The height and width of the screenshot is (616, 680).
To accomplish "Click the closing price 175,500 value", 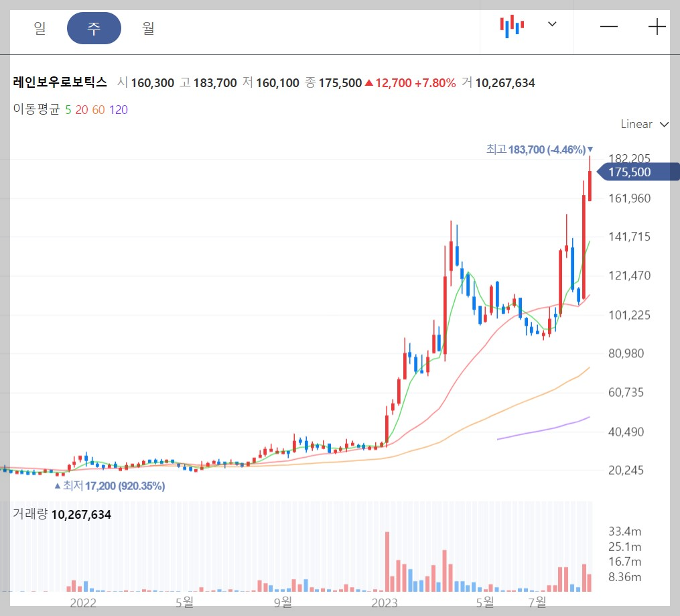I will coord(340,83).
